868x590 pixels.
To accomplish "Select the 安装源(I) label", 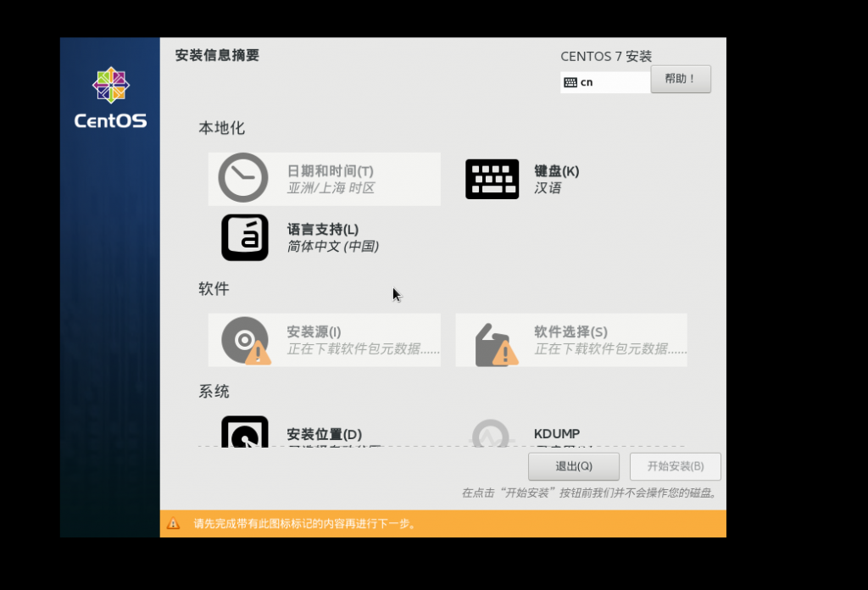I will [x=314, y=331].
